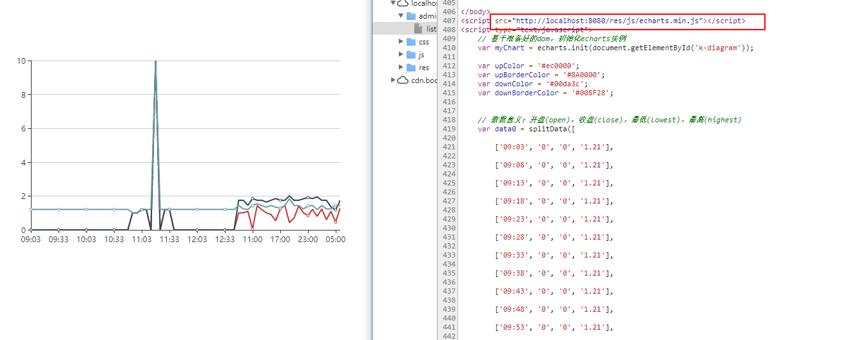This screenshot has height=340, width=868.
Task: Click the data row starting '09:33'
Action: point(554,255)
